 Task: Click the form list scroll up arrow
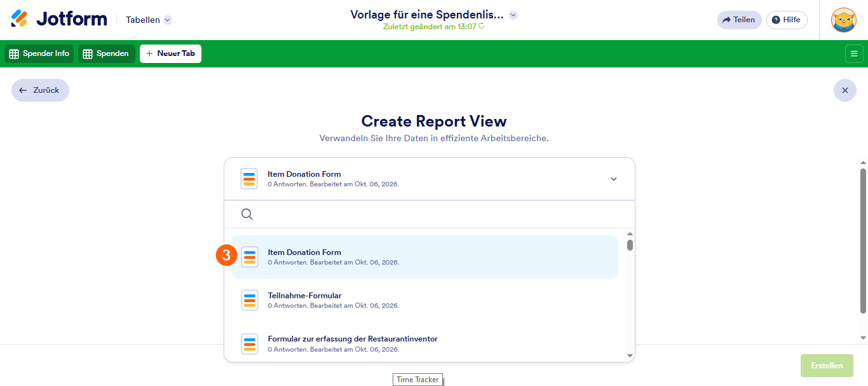point(630,234)
